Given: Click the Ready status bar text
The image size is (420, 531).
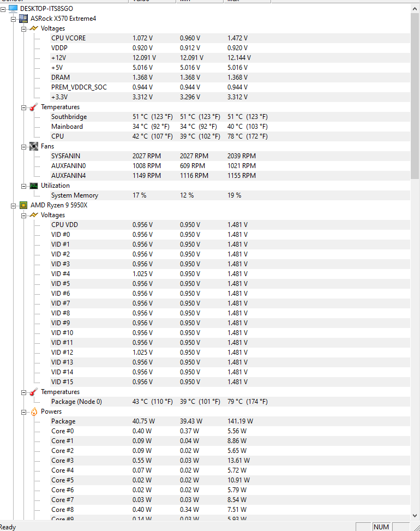Looking at the screenshot, I should (8, 527).
